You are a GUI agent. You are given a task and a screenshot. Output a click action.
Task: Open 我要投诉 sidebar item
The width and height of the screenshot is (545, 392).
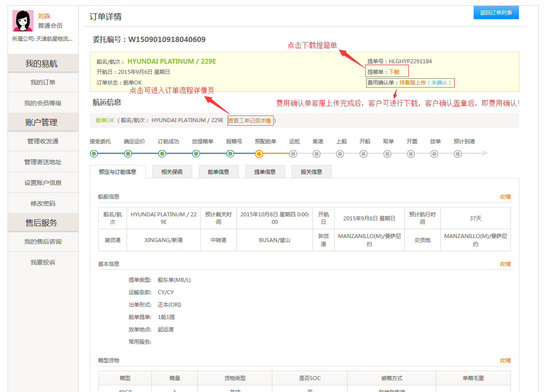tap(43, 262)
